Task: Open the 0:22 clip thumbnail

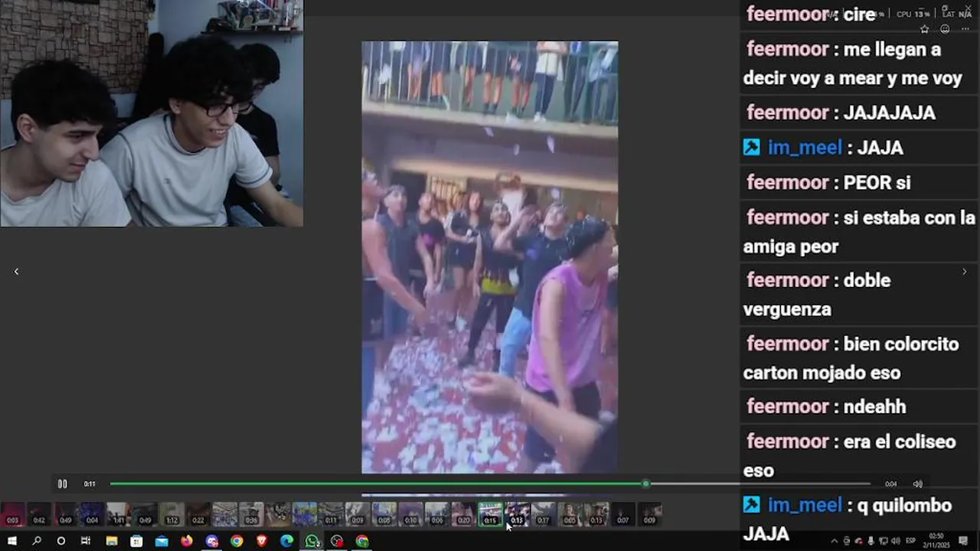Action: click(198, 514)
